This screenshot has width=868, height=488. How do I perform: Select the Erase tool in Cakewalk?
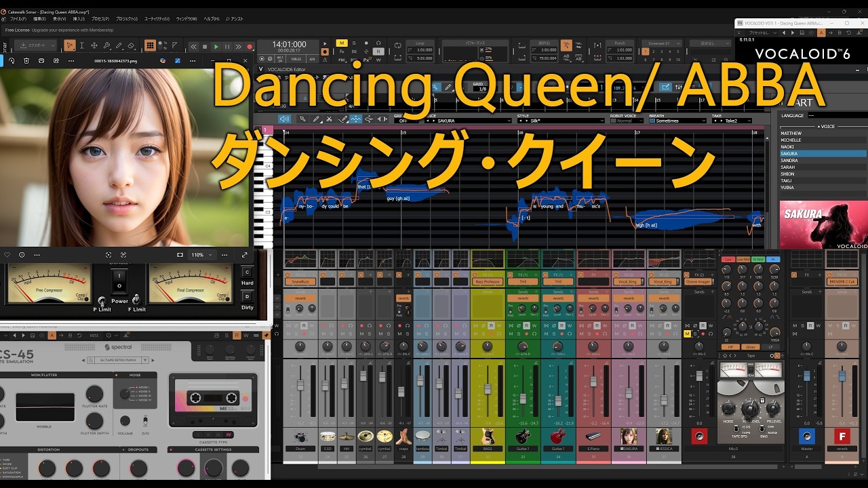point(131,45)
